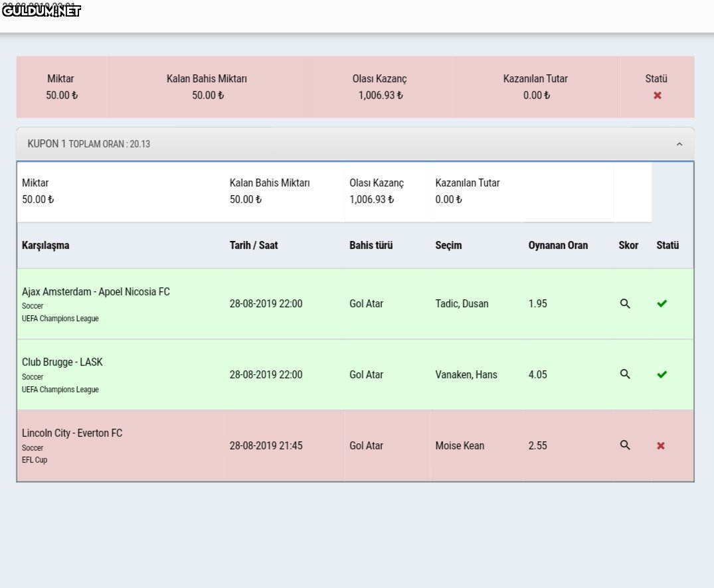Select Lincoln City - Everton FC match name
This screenshot has width=714, height=588.
coord(72,433)
